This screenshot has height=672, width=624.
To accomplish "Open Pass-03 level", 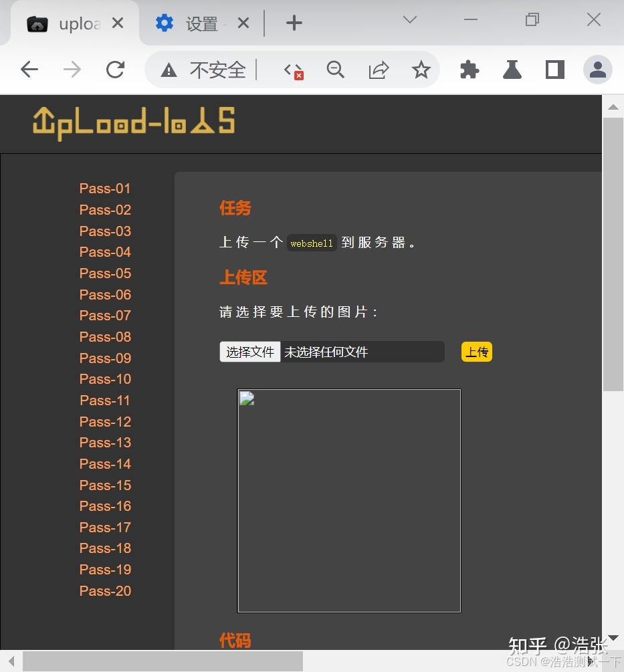I will click(105, 231).
